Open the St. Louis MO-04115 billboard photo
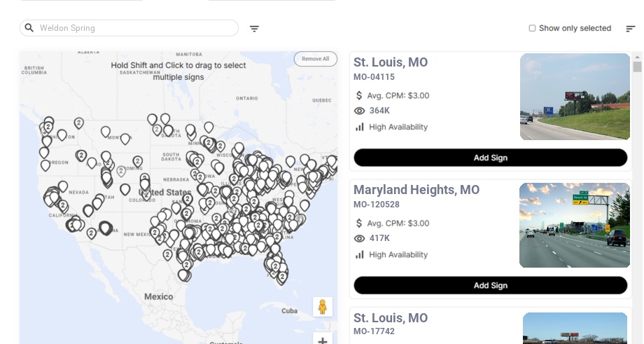This screenshot has width=644, height=344. 575,97
